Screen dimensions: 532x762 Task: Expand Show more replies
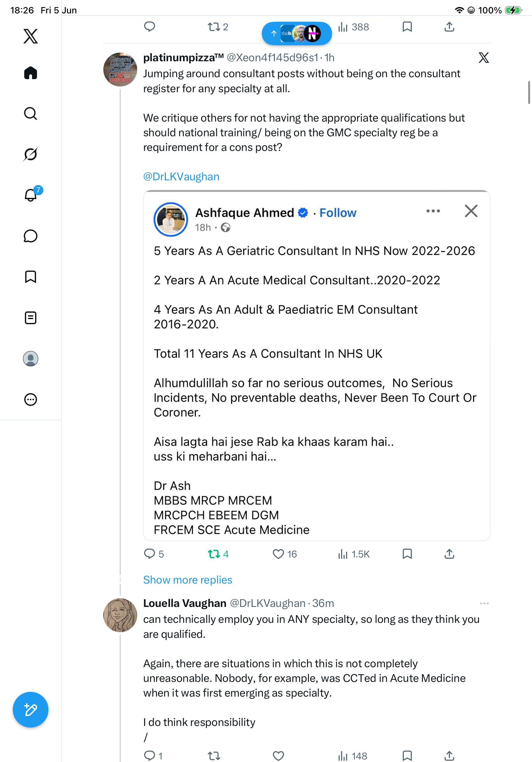pyautogui.click(x=188, y=580)
